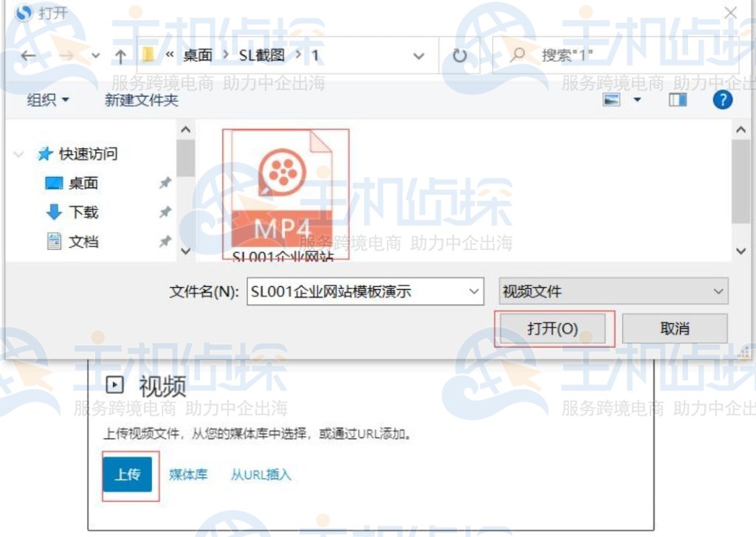
Task: Open the Downloads (下载) folder
Action: pos(83,212)
